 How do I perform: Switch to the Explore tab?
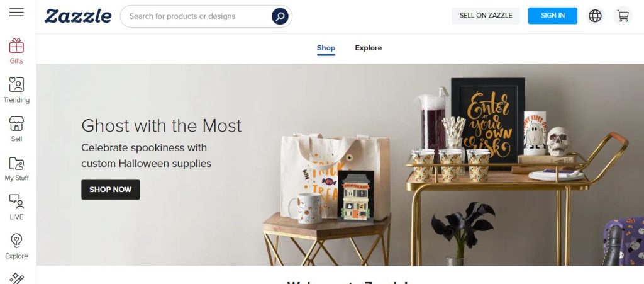369,48
